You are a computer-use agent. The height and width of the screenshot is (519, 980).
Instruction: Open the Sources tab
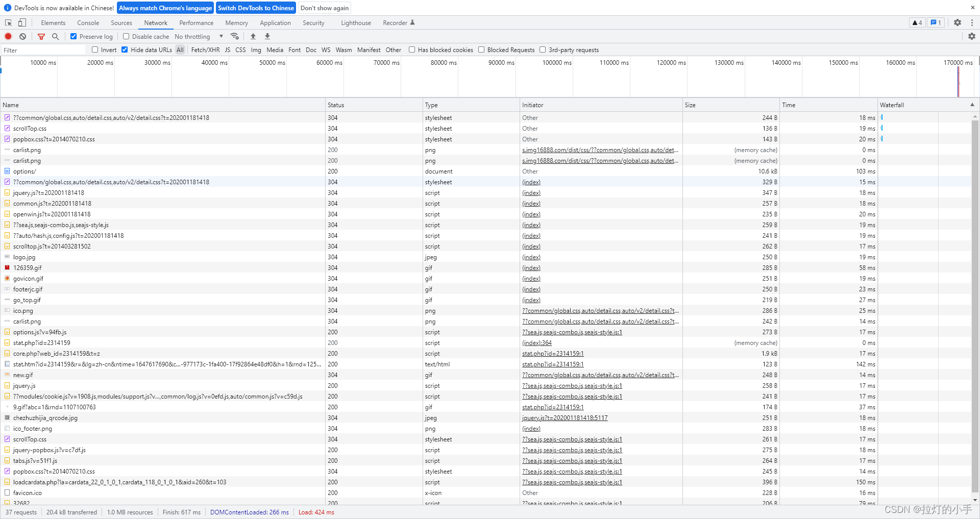pos(121,23)
